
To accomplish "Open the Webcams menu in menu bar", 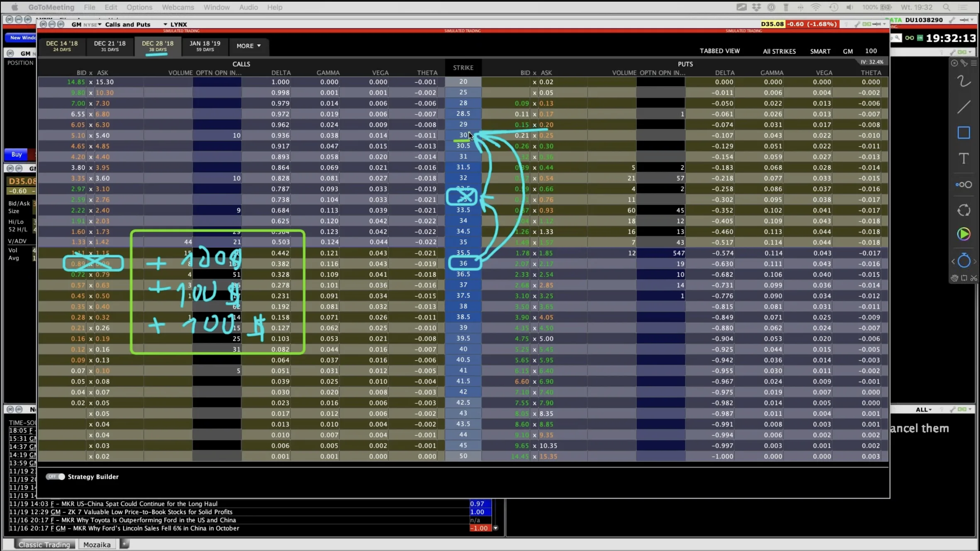I will tap(178, 7).
